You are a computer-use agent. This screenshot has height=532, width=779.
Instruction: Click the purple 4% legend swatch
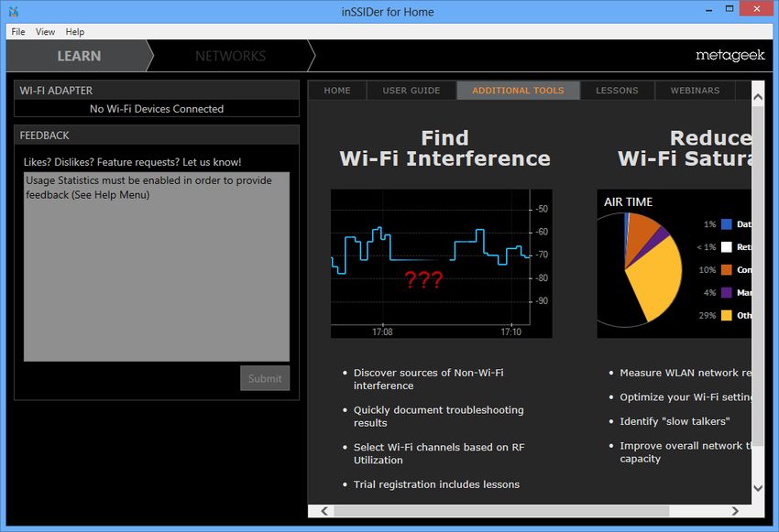point(727,293)
